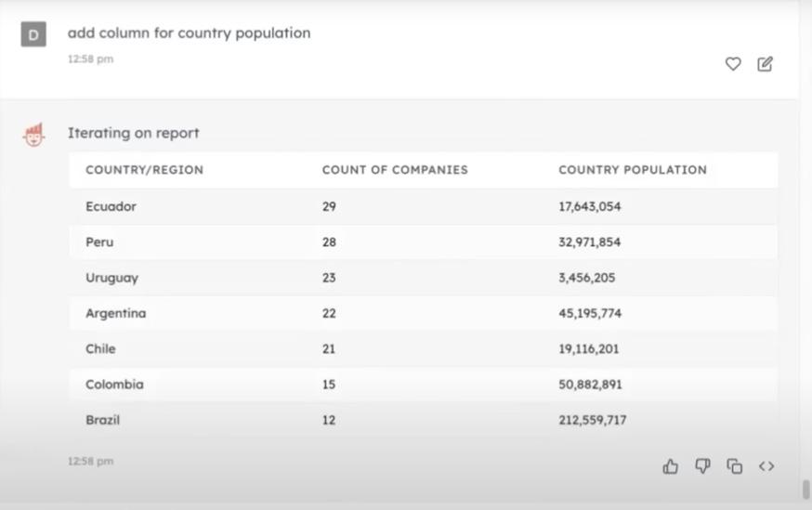Click the edit message pencil icon
Screen dimensions: 812x510
tap(765, 64)
